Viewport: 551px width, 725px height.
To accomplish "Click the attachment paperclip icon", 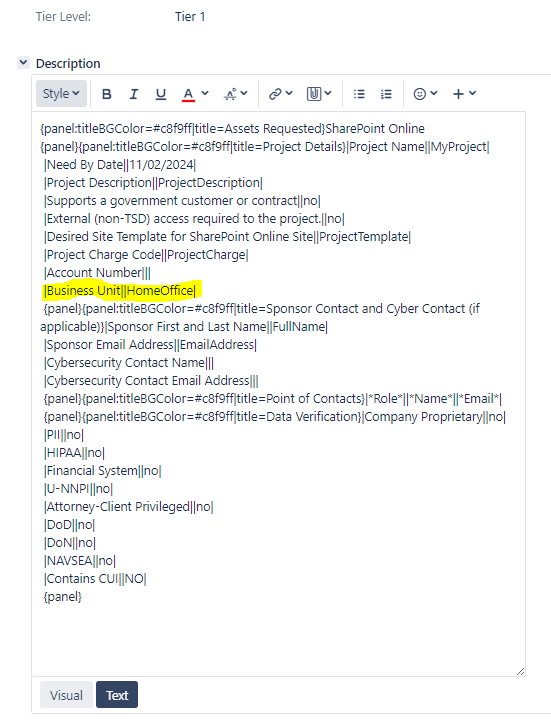I will [x=314, y=94].
